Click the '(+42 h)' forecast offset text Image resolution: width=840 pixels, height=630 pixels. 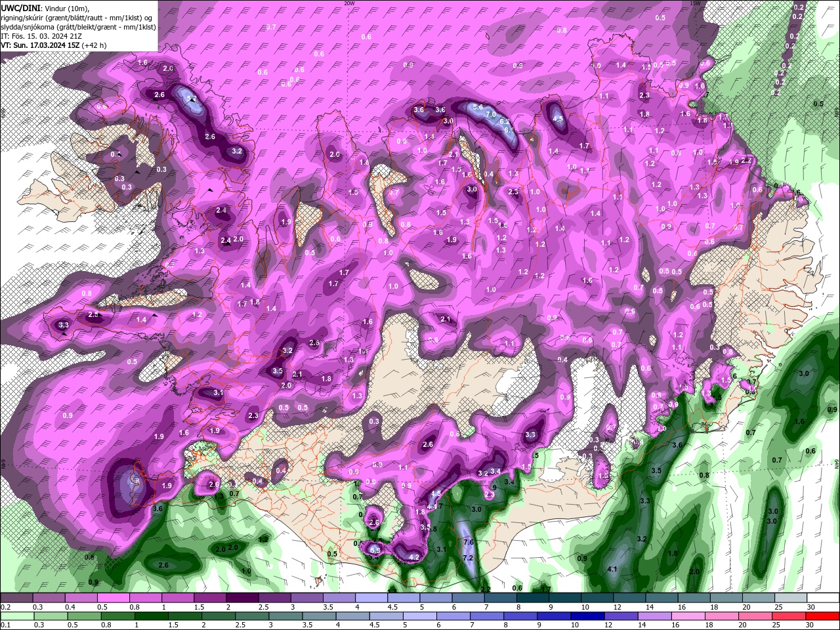click(94, 45)
